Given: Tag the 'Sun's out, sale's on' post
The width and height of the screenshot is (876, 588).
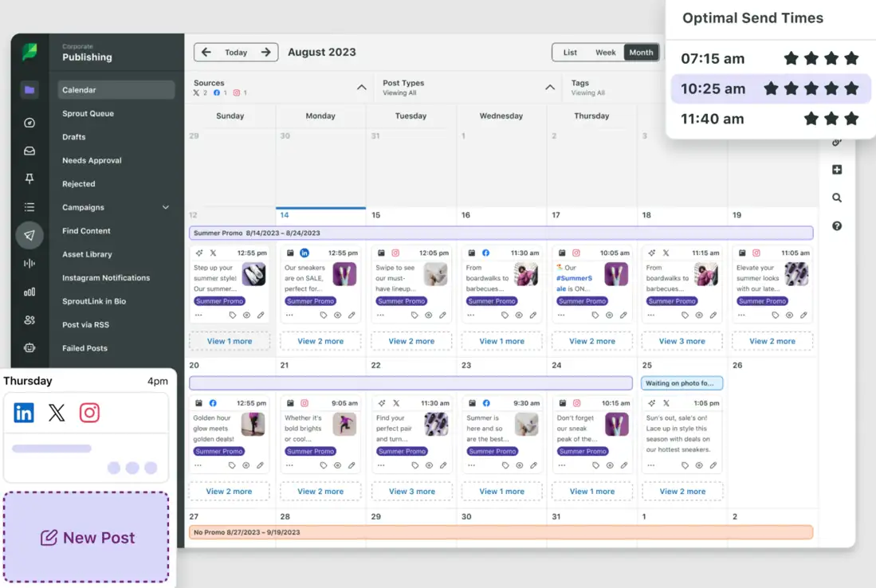Looking at the screenshot, I should click(x=685, y=465).
